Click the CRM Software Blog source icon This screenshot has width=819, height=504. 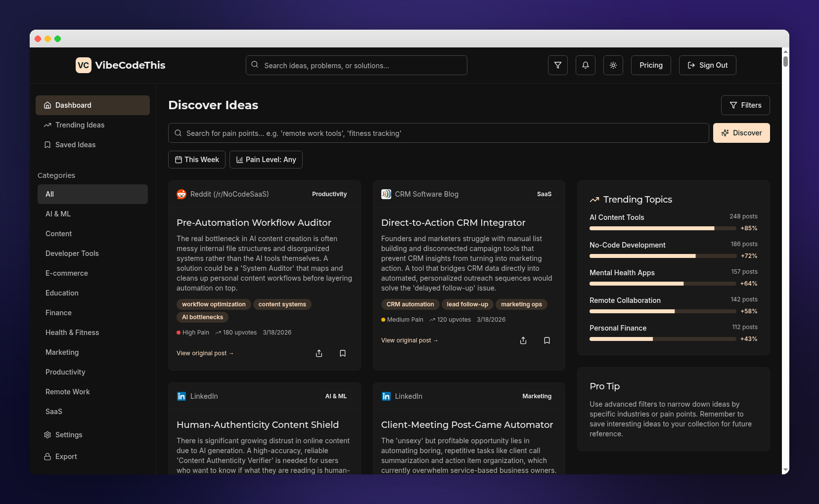point(386,194)
